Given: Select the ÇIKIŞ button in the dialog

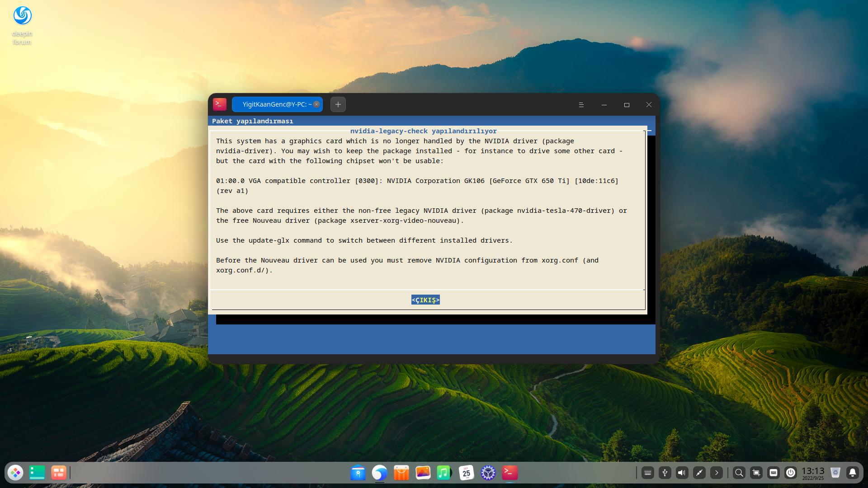Looking at the screenshot, I should click(x=425, y=300).
